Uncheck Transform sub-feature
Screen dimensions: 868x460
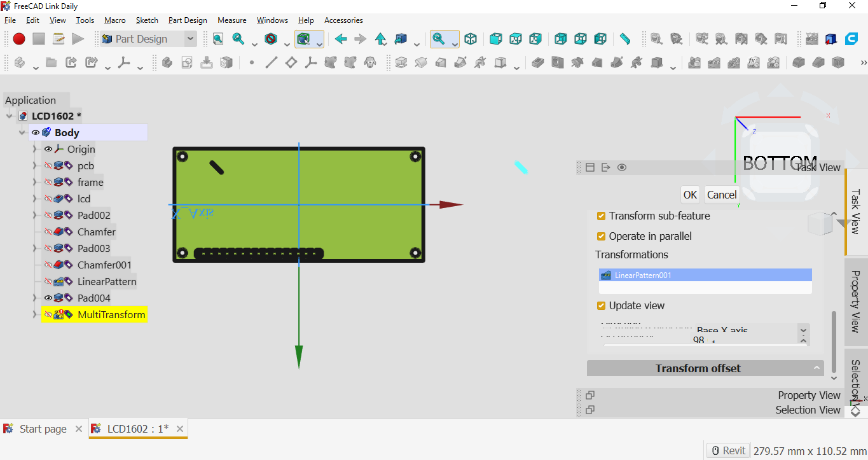pos(601,216)
